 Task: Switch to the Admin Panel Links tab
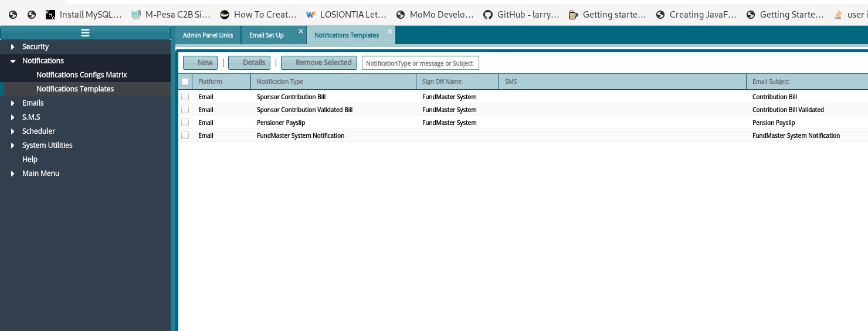[x=208, y=35]
